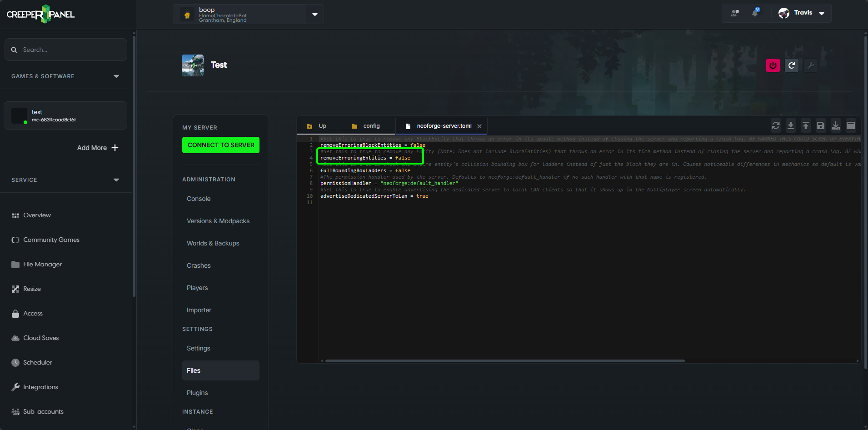This screenshot has width=868, height=430.
Task: Toggle advertiseDedicatedServerToLan setting off
Action: point(423,196)
